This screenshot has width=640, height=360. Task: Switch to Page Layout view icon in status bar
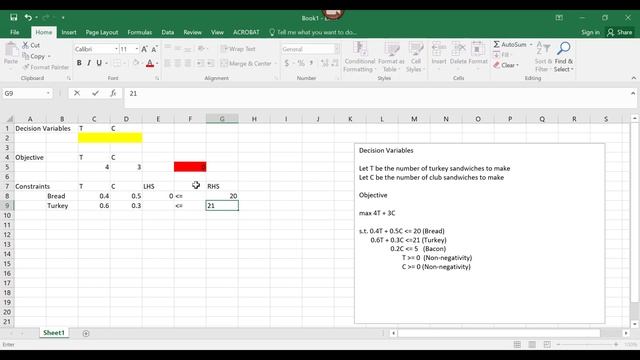[532, 344]
